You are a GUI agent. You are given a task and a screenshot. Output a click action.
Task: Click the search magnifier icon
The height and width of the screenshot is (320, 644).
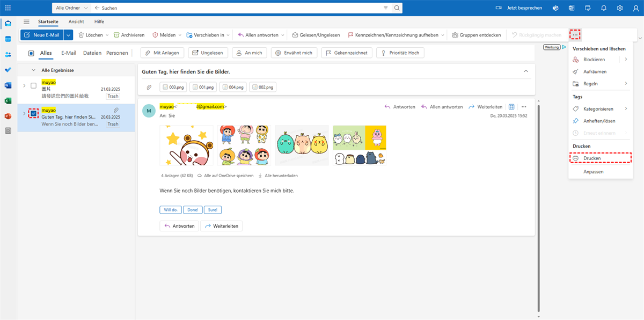[x=397, y=8]
